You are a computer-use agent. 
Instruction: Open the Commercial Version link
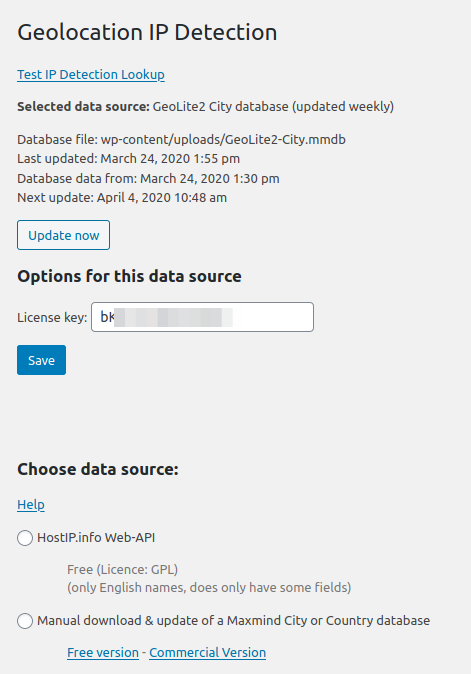208,653
